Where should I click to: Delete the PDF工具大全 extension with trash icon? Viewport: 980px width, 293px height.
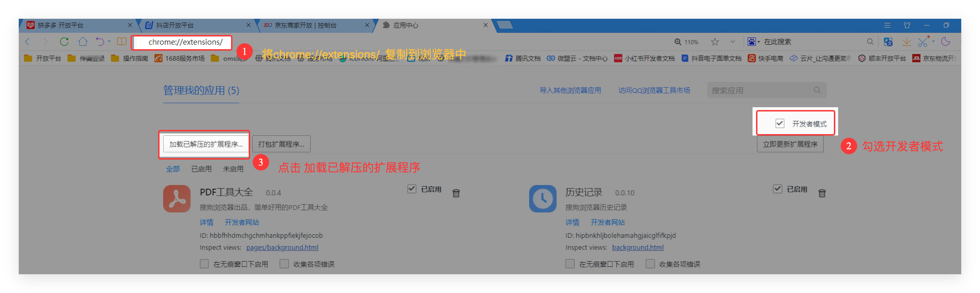pyautogui.click(x=456, y=193)
